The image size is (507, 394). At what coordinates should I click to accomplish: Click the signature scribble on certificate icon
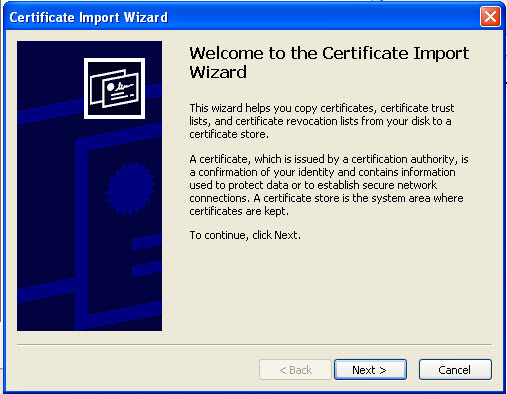pyautogui.click(x=123, y=86)
